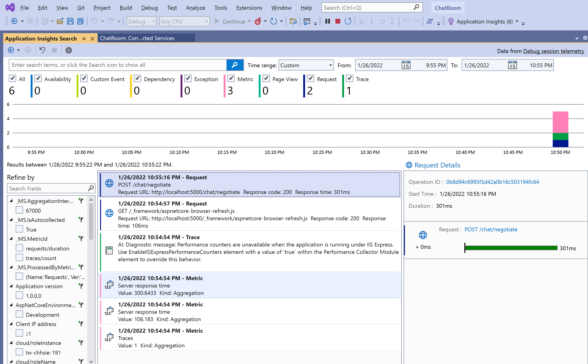This screenshot has height=364, width=588.
Task: Click the Hot Reload flame icon
Action: 258,21
